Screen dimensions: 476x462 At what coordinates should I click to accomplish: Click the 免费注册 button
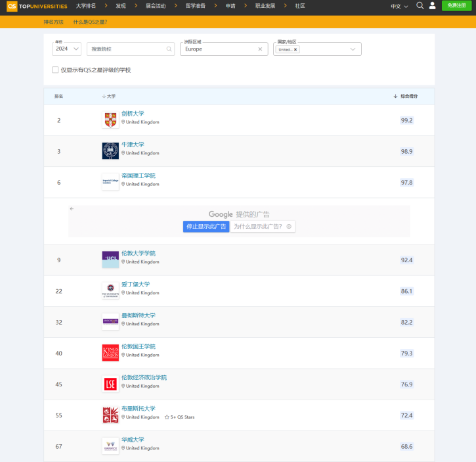(x=456, y=5)
